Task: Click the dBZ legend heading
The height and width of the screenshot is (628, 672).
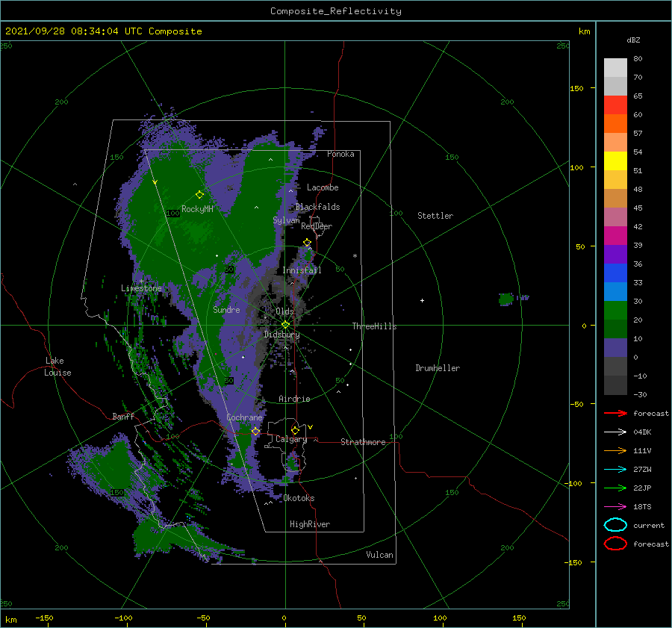Action: 633,40
